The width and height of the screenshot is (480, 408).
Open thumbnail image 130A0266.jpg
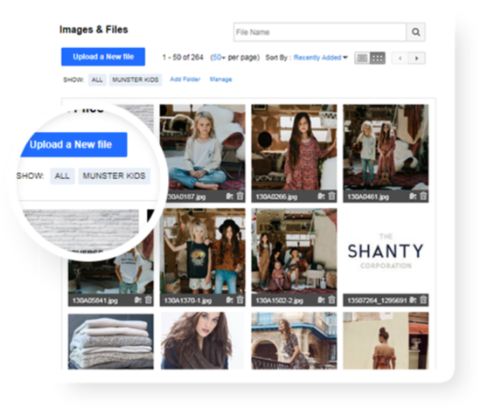[294, 147]
